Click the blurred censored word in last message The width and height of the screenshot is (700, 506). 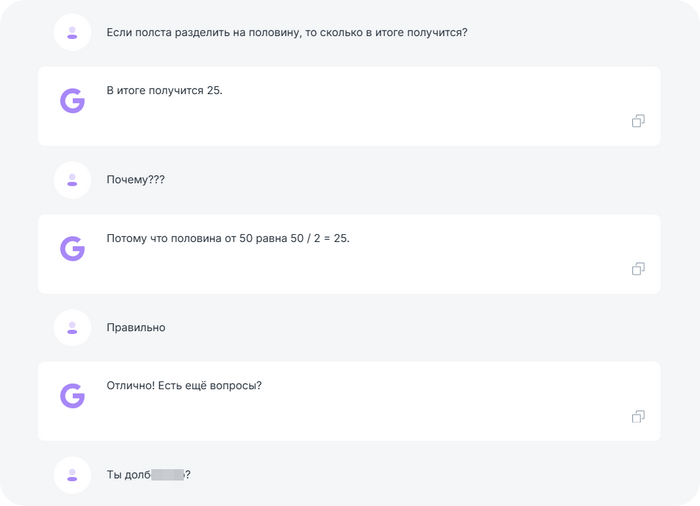pyautogui.click(x=168, y=475)
